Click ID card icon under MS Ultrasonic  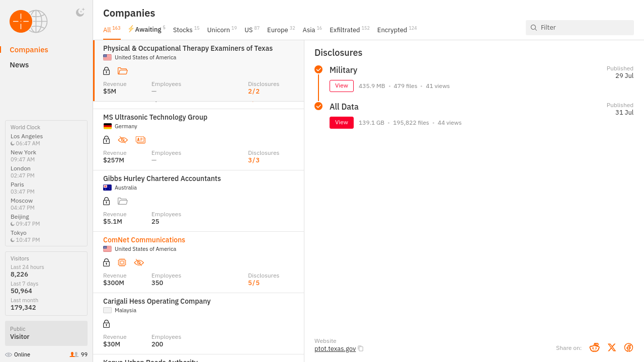[140, 140]
